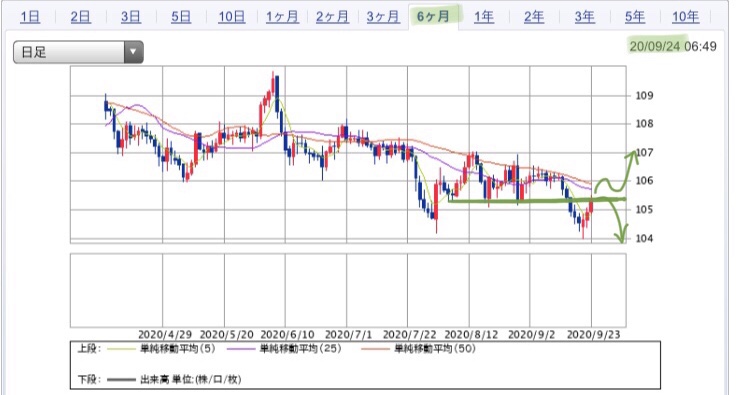Switch to the 3日 range
Viewport: 740px width, 395px height.
pyautogui.click(x=131, y=17)
